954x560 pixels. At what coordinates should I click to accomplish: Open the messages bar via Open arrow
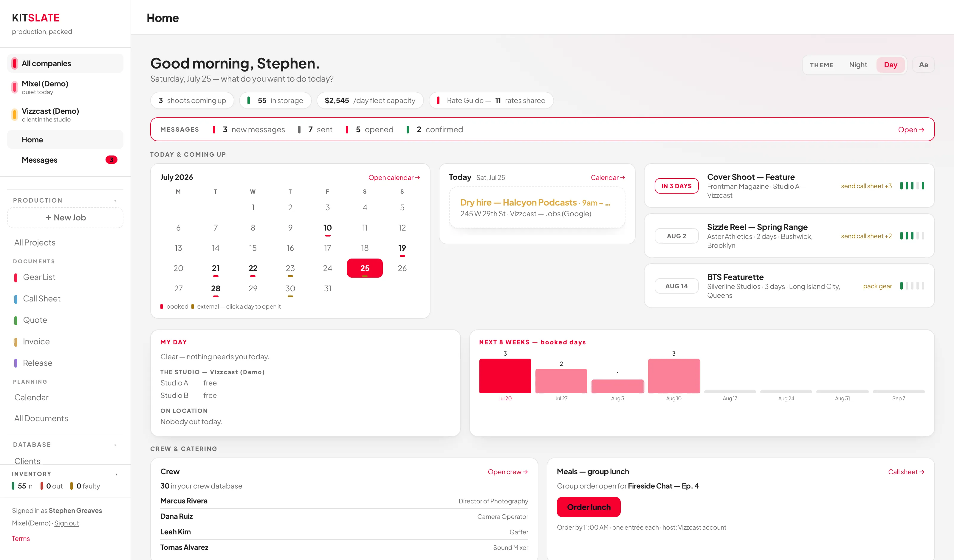[911, 129]
